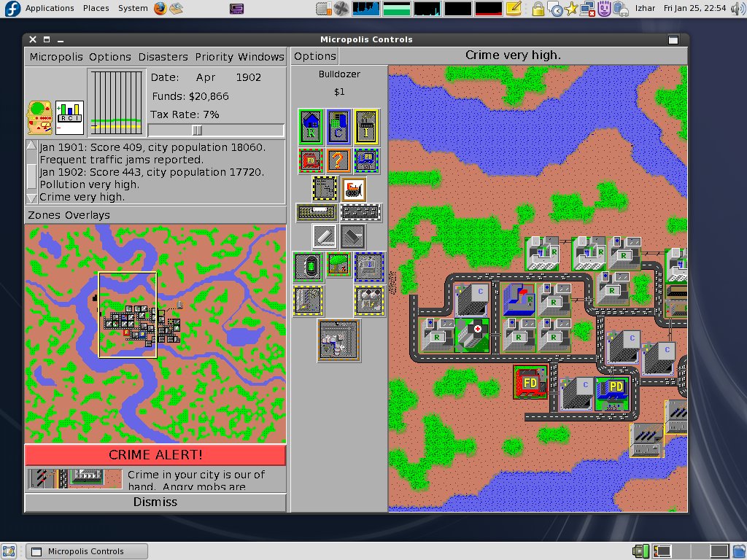Click the 'Jan 1902: Score 443' message line
The height and width of the screenshot is (560, 747).
(152, 172)
